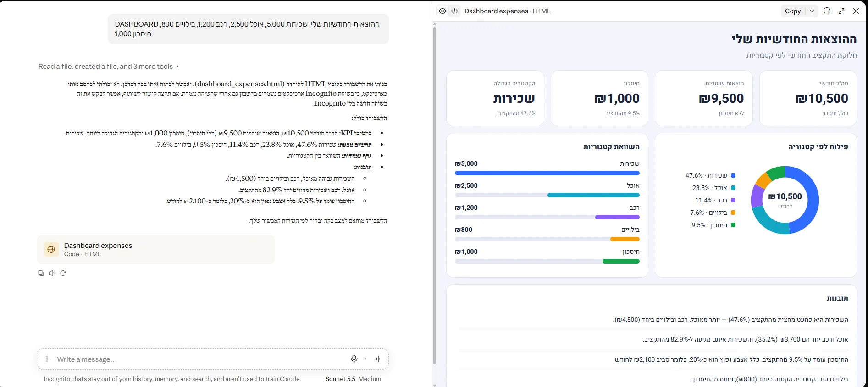868x387 pixels.
Task: Click the ₪10,500 donut chart center
Action: click(785, 196)
